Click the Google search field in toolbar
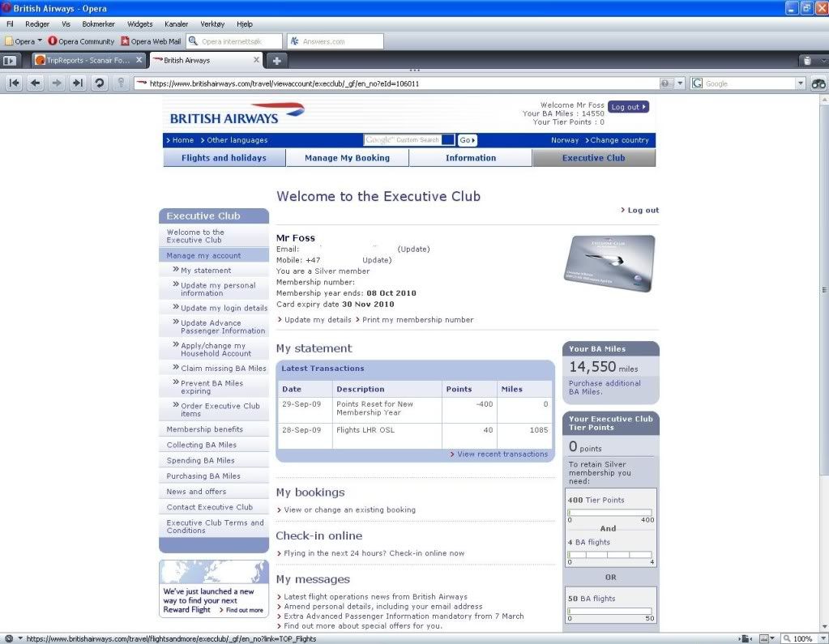 pyautogui.click(x=748, y=83)
